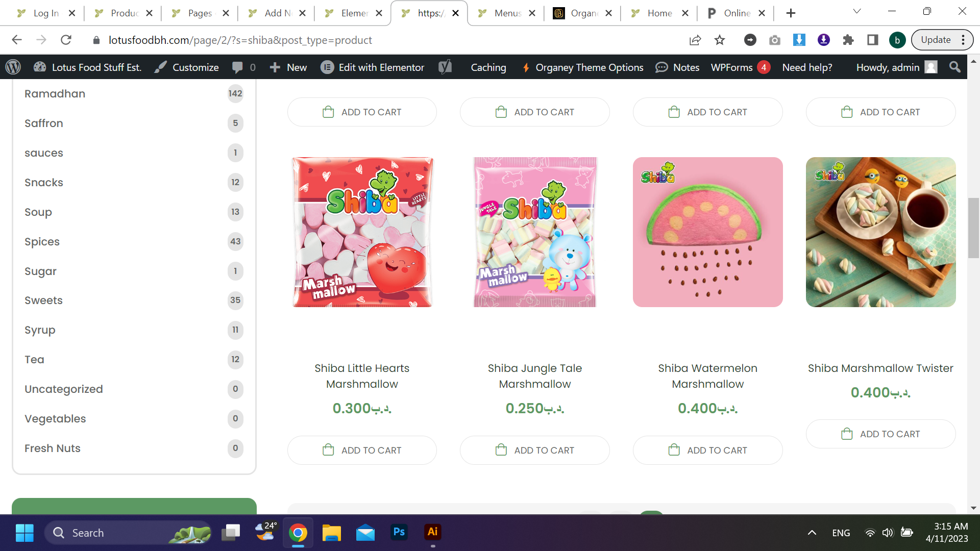Click Customize in the admin bar
This screenshot has width=980, height=551.
[187, 67]
